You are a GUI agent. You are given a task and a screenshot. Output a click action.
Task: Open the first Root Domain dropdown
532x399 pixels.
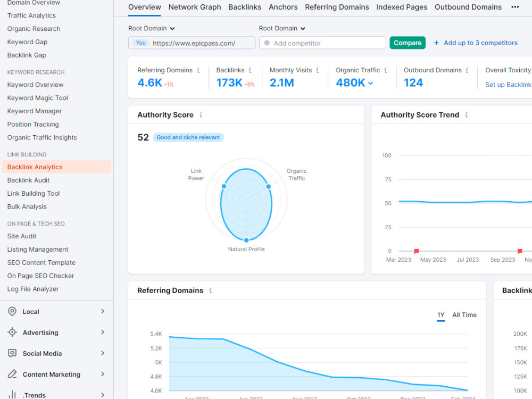coord(151,28)
